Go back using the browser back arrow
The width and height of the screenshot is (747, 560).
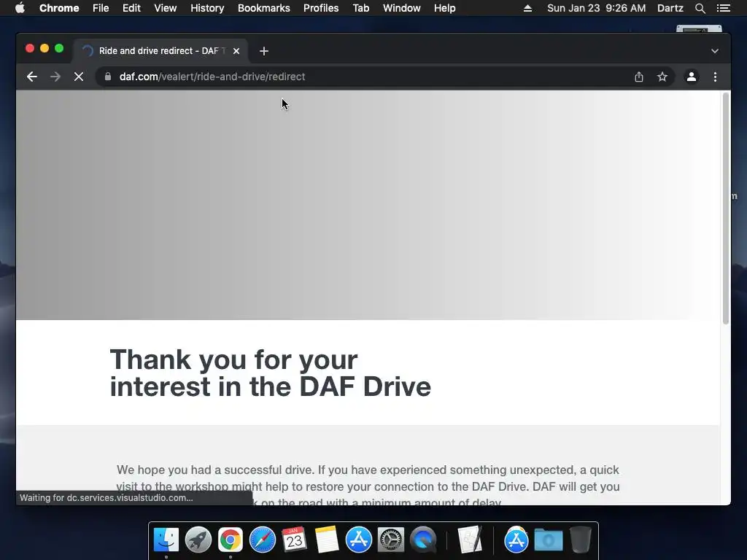click(x=32, y=77)
